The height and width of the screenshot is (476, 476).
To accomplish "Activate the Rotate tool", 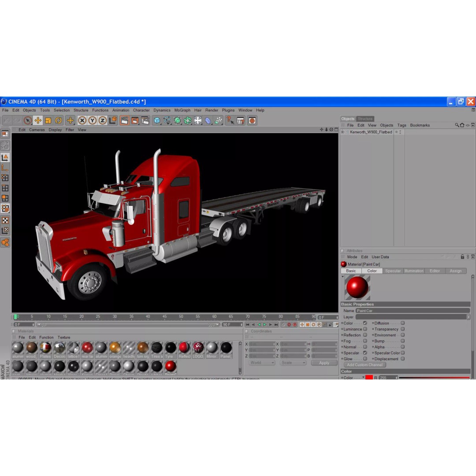I will coord(58,120).
